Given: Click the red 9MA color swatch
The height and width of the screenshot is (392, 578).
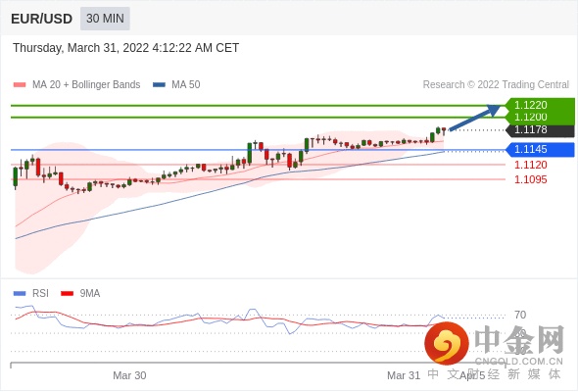Looking at the screenshot, I should pyautogui.click(x=67, y=294).
